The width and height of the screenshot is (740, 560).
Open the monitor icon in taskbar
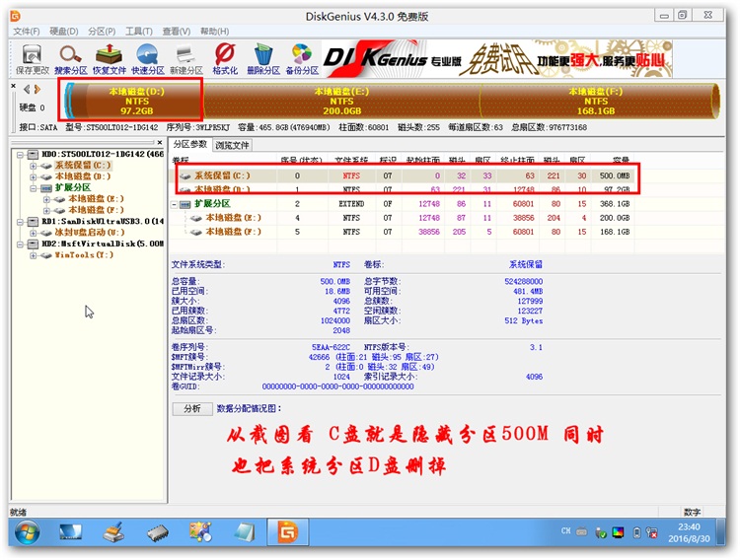[70, 532]
